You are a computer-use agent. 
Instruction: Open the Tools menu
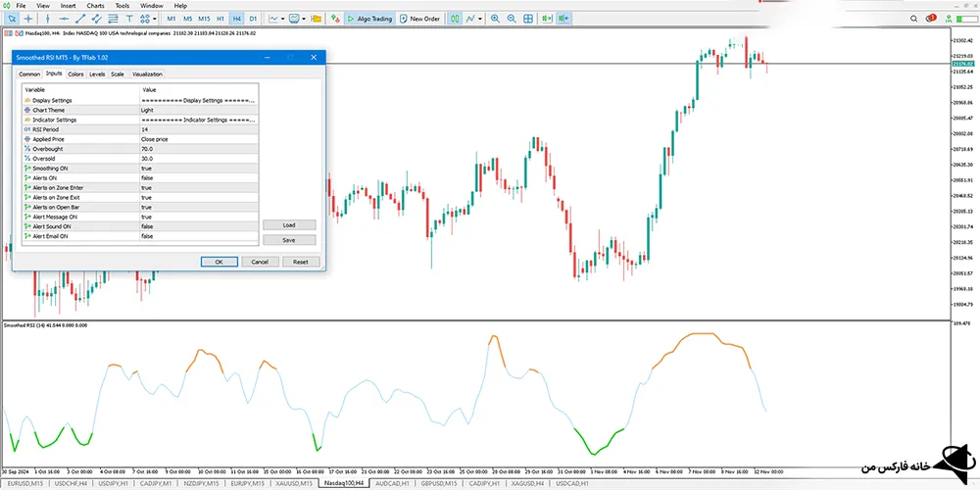pos(122,6)
